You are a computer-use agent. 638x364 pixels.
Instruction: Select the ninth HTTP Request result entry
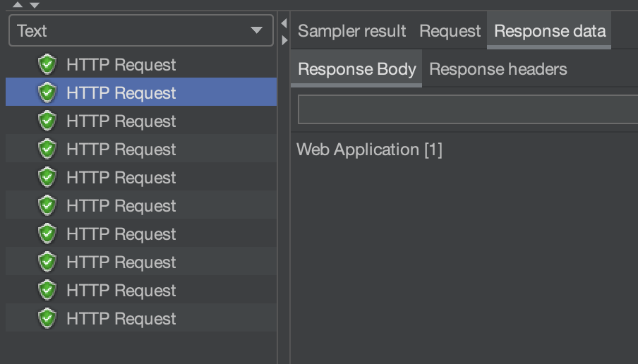click(121, 291)
